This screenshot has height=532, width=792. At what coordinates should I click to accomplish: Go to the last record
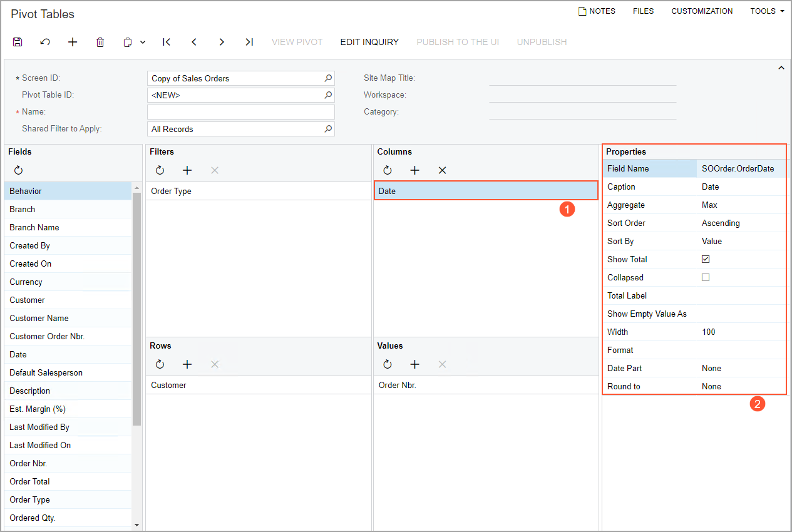pyautogui.click(x=249, y=42)
